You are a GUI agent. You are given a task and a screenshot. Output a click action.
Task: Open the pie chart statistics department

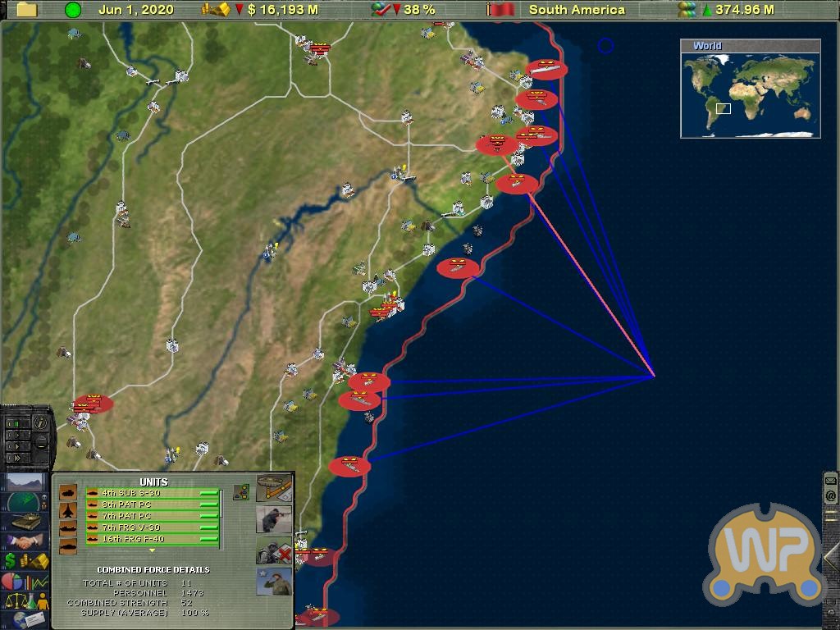pos(25,582)
